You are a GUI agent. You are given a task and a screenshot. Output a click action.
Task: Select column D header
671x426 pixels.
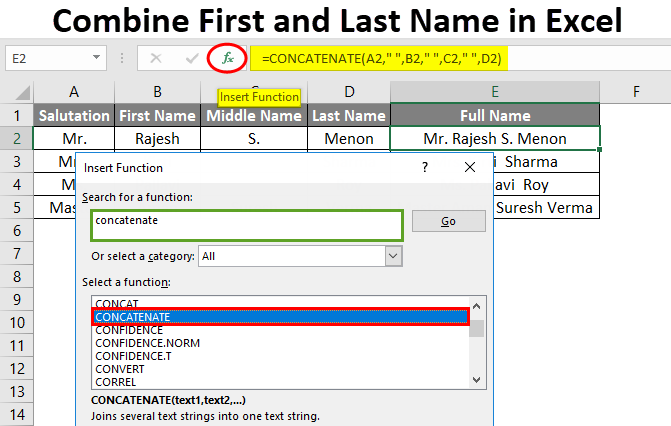[x=349, y=92]
